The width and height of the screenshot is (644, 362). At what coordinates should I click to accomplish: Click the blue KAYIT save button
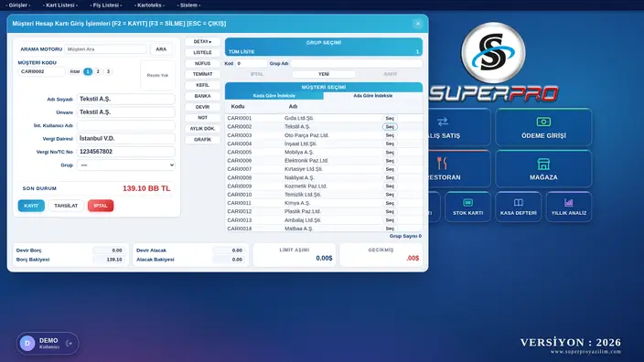click(31, 206)
